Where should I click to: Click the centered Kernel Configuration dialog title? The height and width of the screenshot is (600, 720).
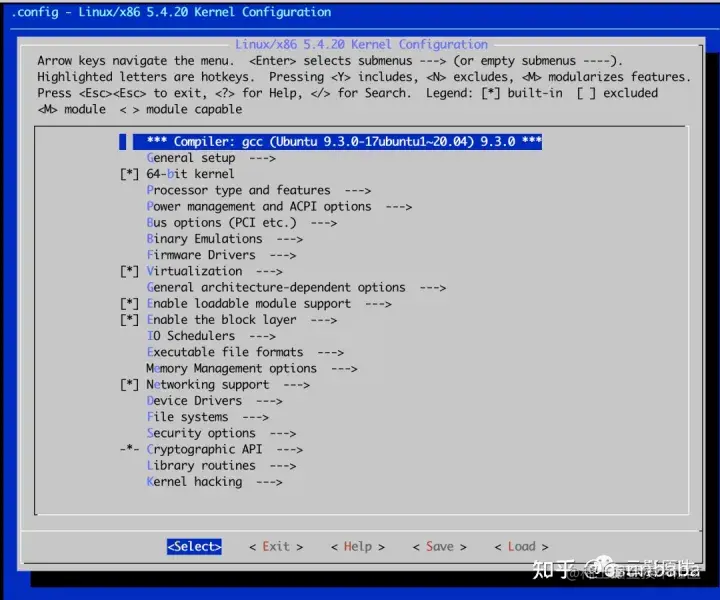pyautogui.click(x=361, y=45)
